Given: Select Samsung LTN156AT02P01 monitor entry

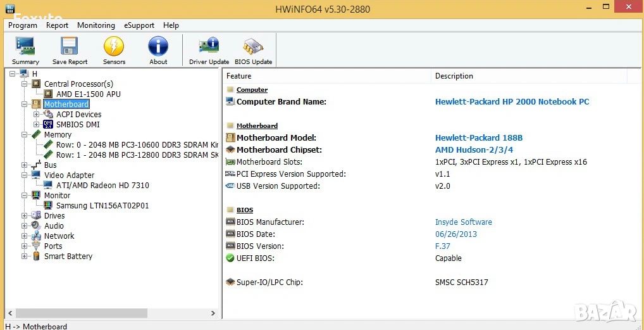Looking at the screenshot, I should click(102, 205).
